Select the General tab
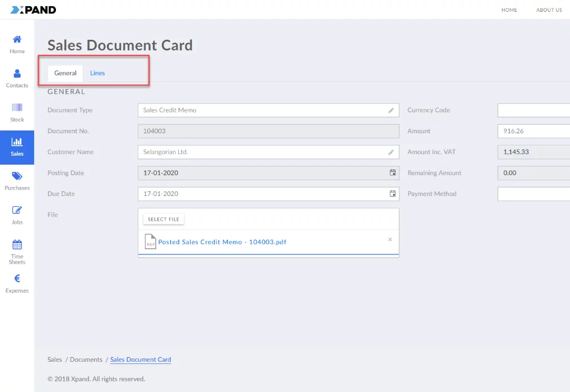This screenshot has height=392, width=570. pyautogui.click(x=66, y=73)
